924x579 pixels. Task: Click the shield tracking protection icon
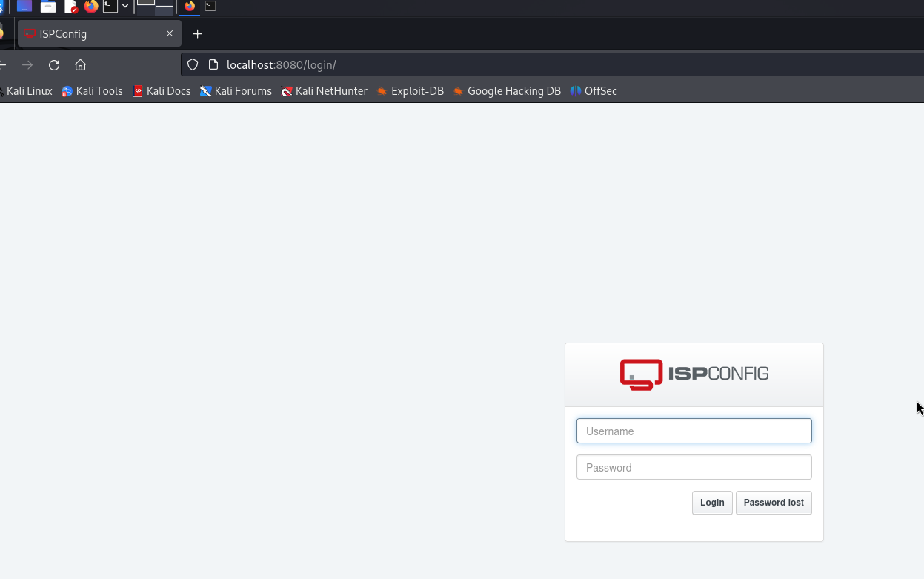tap(193, 65)
